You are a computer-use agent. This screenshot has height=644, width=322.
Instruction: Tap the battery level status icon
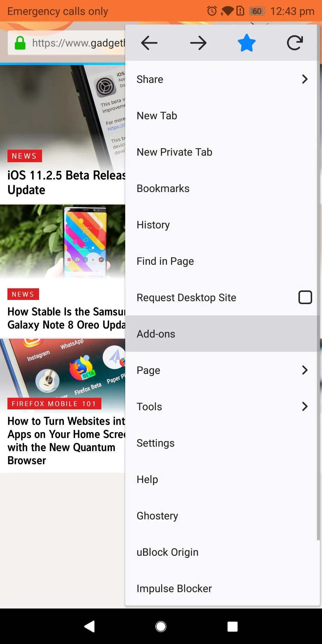(x=257, y=11)
